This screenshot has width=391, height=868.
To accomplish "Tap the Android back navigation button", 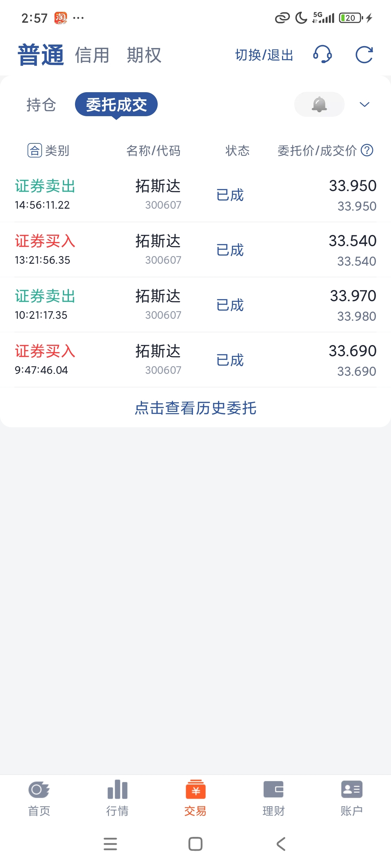I will [281, 844].
